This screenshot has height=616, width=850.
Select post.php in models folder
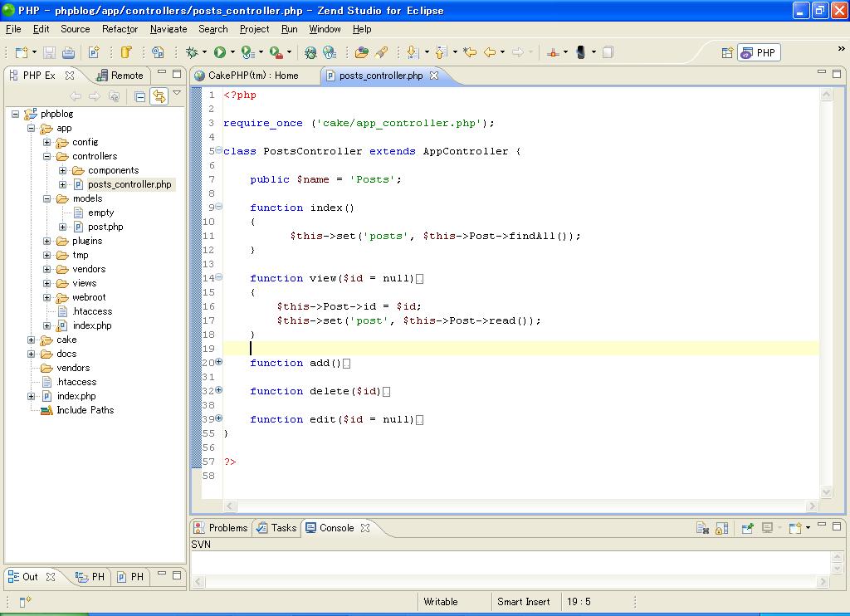[x=105, y=227]
